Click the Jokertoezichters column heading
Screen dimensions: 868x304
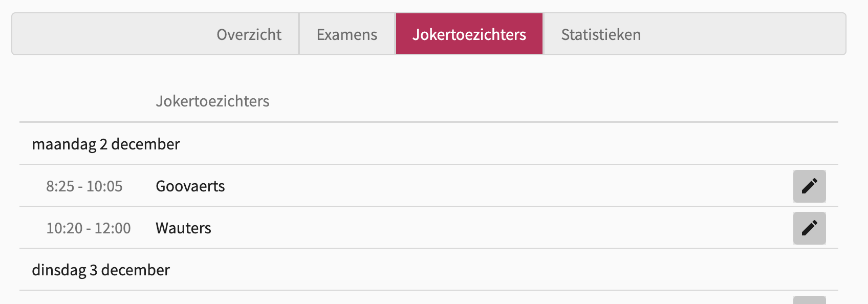[212, 101]
